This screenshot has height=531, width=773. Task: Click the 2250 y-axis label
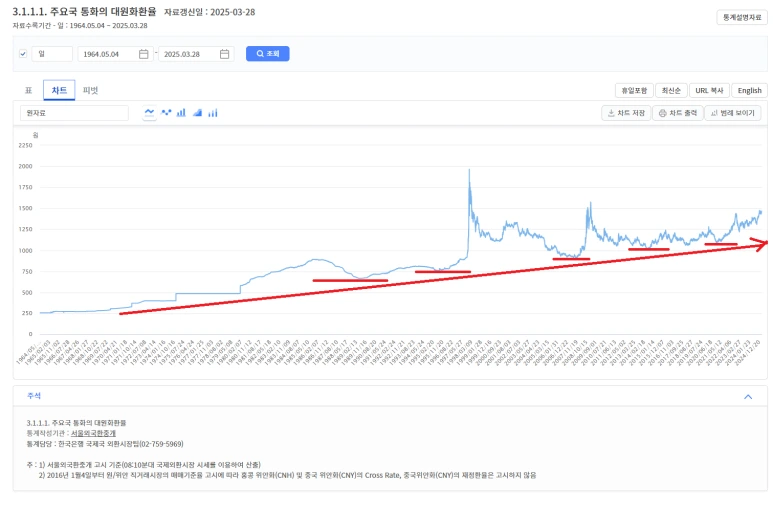coord(25,145)
